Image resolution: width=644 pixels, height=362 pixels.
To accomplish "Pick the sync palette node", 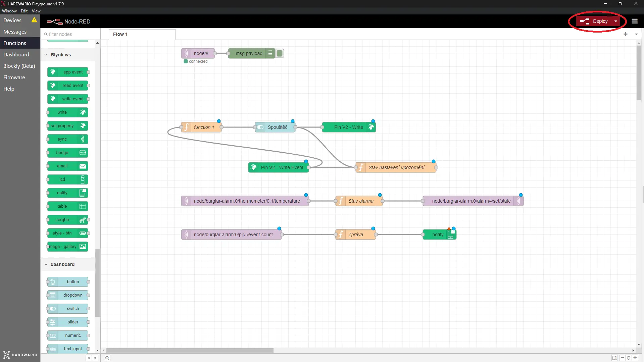I will [x=68, y=139].
